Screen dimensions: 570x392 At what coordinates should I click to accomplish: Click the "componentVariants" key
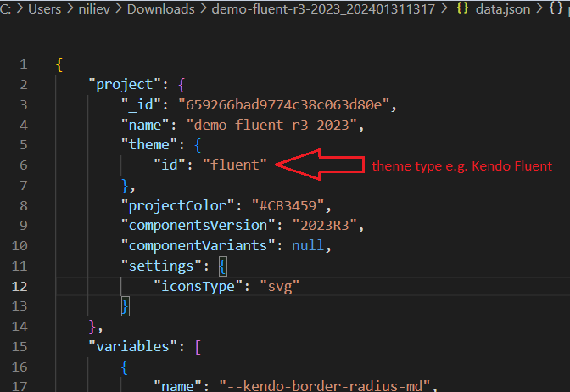[198, 246]
